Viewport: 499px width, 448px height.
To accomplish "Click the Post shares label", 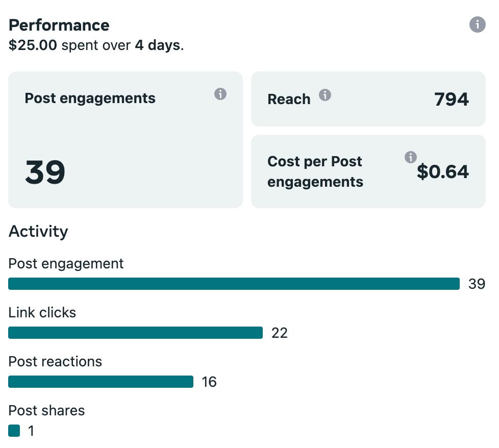I will 46,410.
